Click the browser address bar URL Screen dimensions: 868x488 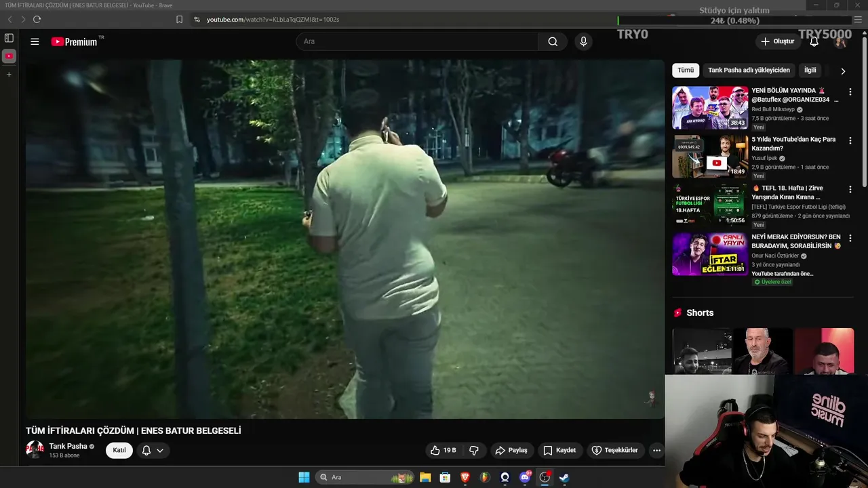(273, 20)
